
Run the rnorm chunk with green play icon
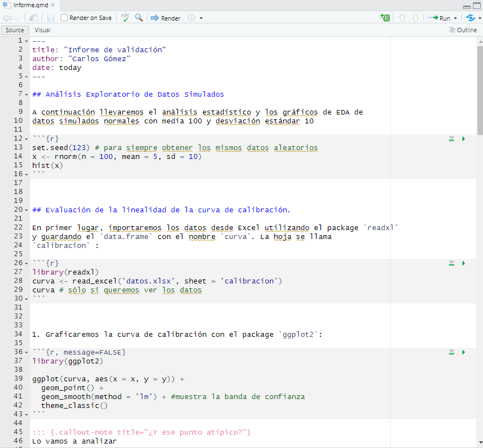point(464,138)
